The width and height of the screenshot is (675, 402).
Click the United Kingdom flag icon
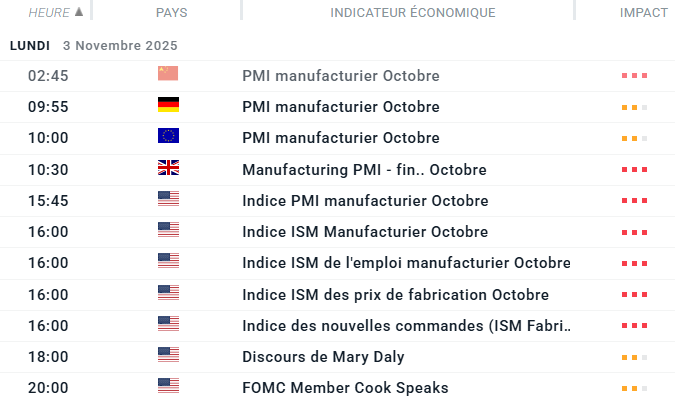pyautogui.click(x=168, y=168)
